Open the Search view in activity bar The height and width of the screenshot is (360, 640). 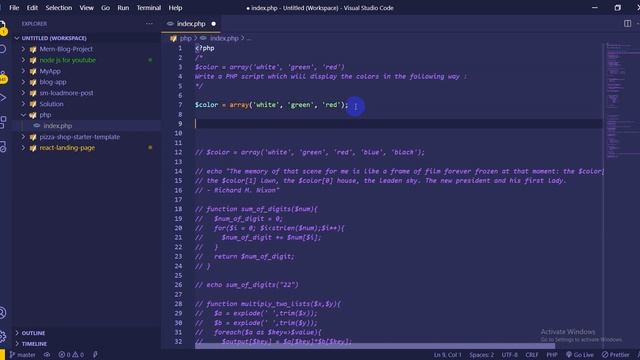[x=2, y=49]
